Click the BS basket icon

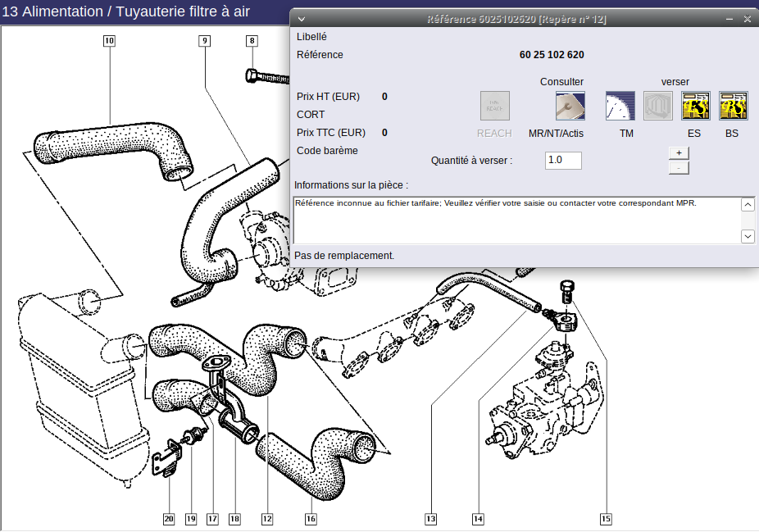pos(733,106)
